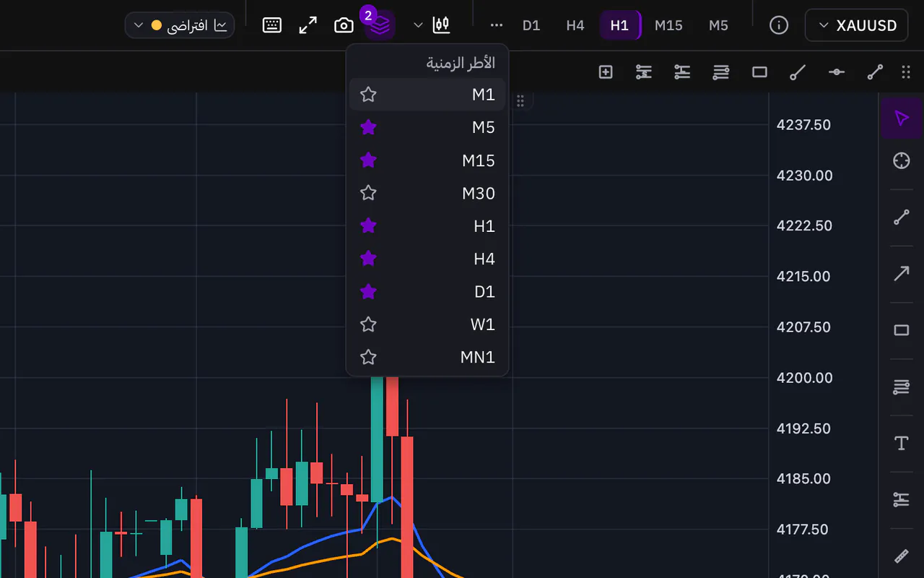Click price label 4237.50 on axis
This screenshot has height=578, width=924.
[x=804, y=125]
